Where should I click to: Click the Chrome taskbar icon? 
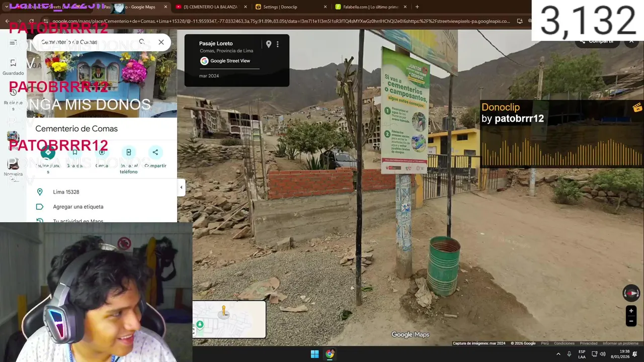click(330, 354)
